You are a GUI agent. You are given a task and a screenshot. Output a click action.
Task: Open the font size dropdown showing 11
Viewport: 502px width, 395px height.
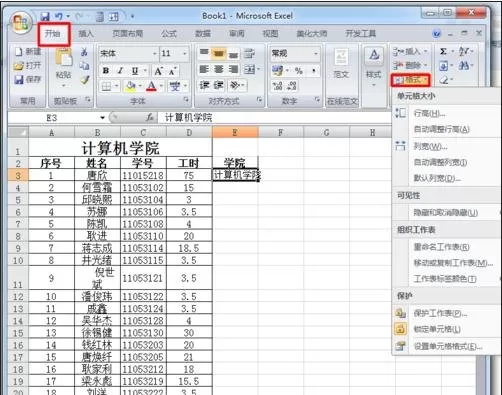[184, 53]
